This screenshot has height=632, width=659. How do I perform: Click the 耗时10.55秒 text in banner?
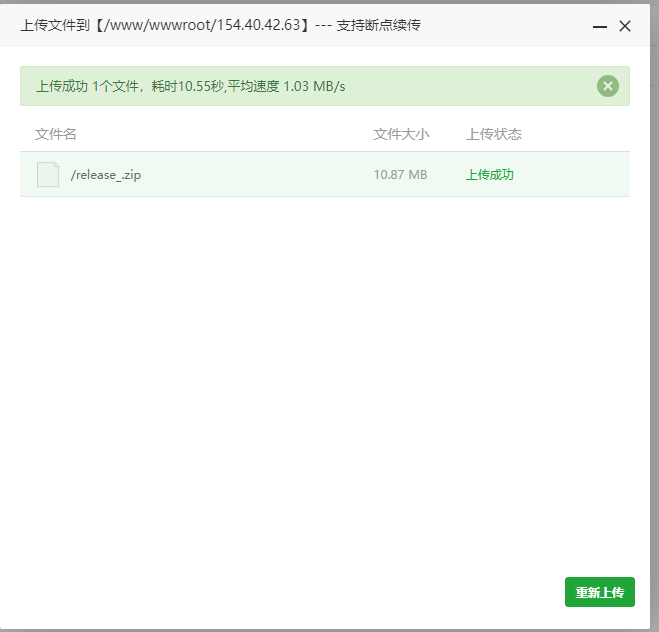192,87
